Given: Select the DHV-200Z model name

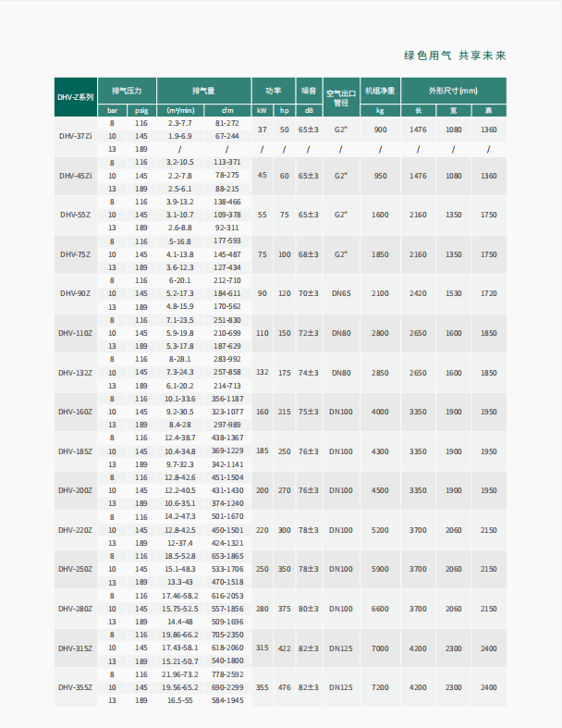Looking at the screenshot, I should [75, 490].
